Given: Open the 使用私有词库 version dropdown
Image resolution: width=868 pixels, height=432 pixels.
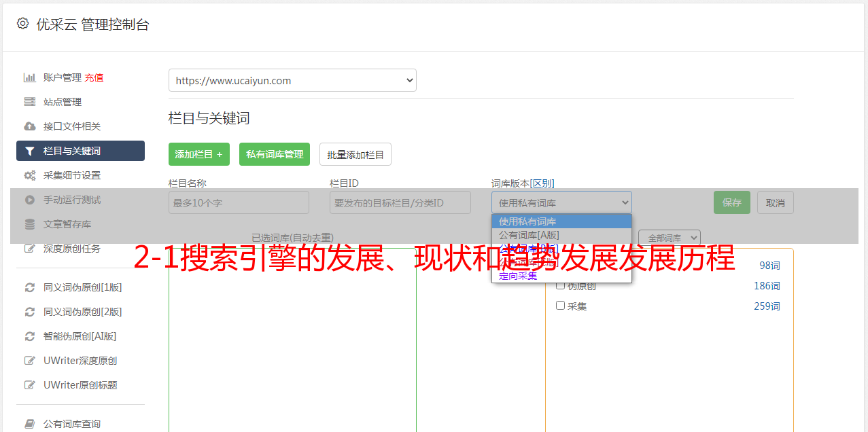Looking at the screenshot, I should (561, 202).
